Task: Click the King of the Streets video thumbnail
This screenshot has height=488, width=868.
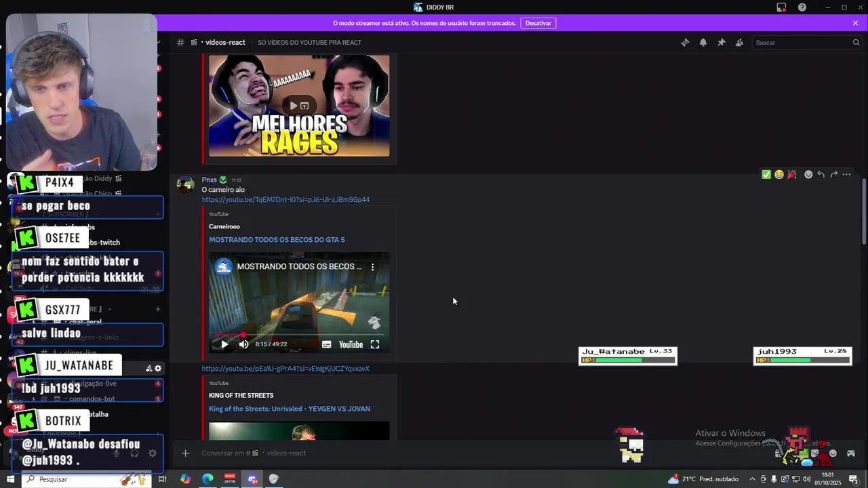Action: point(299,430)
